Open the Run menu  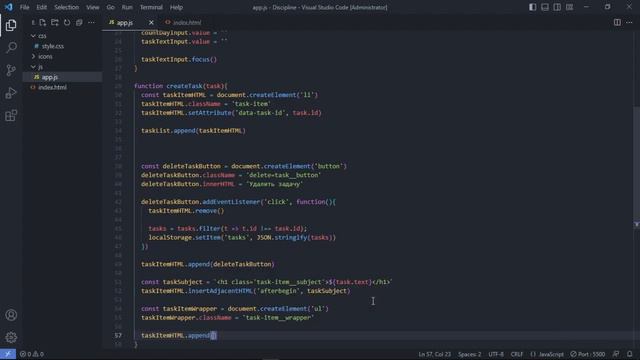(127, 7)
